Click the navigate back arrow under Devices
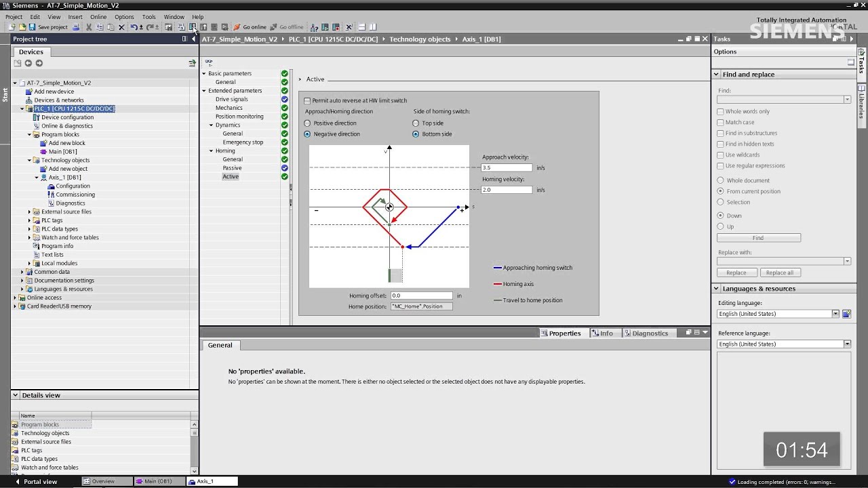 [x=28, y=63]
